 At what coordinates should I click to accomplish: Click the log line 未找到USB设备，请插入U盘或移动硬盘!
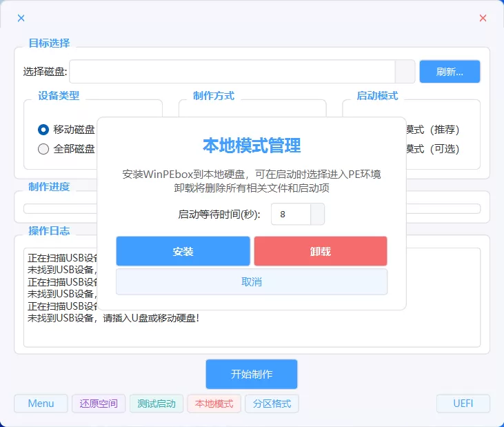(114, 318)
